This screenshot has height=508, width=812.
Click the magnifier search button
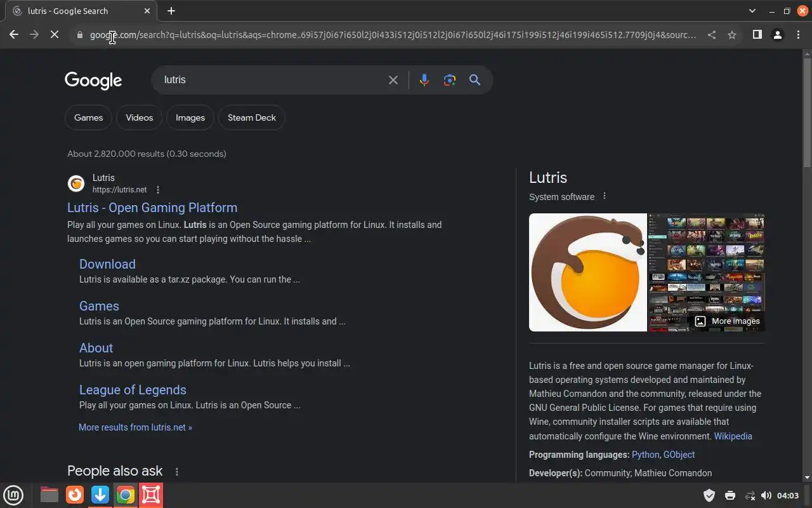(475, 80)
